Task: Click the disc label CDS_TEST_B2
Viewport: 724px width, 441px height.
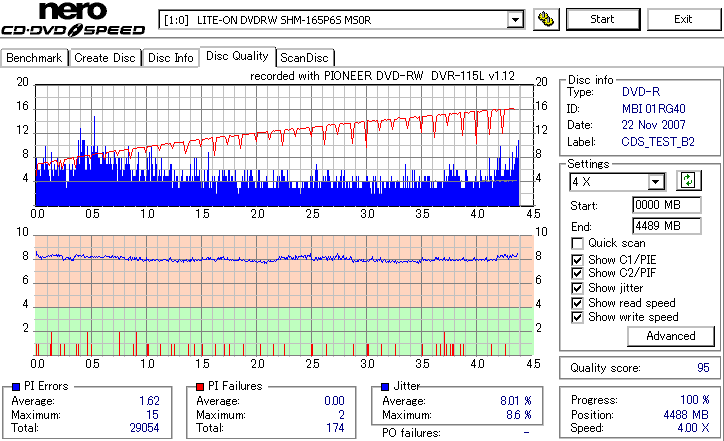Action: click(658, 142)
